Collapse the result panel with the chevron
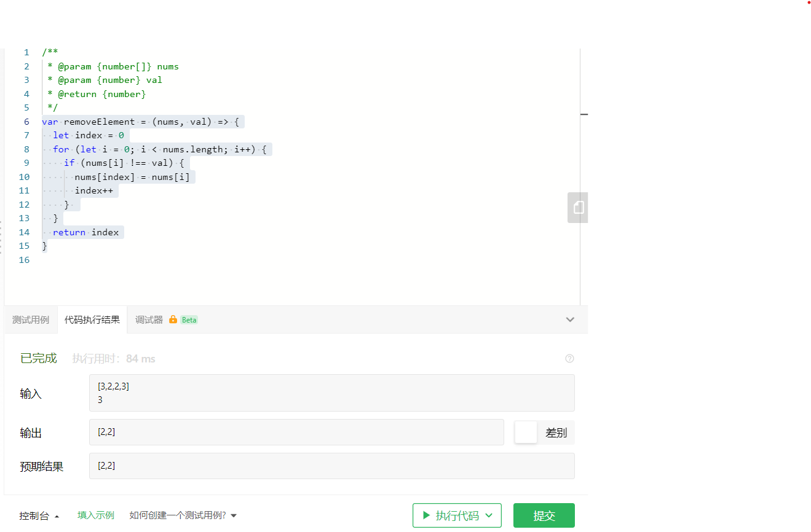811x532 pixels. [x=570, y=319]
